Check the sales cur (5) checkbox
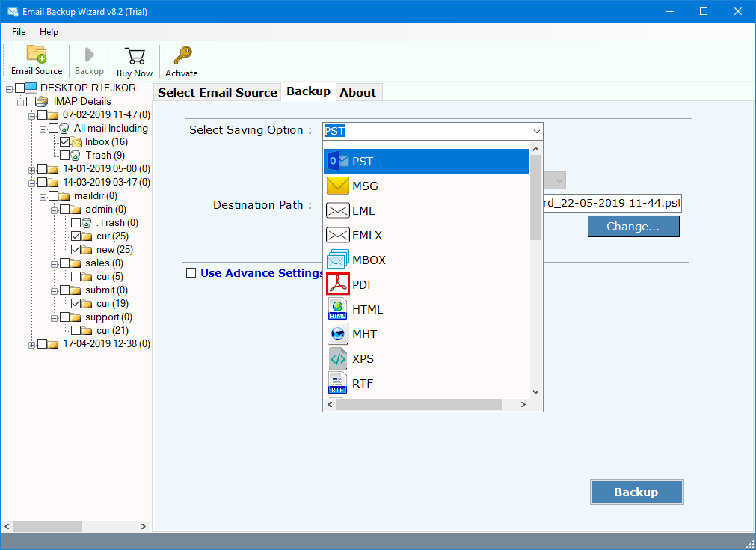The height and width of the screenshot is (550, 756). coord(76,277)
